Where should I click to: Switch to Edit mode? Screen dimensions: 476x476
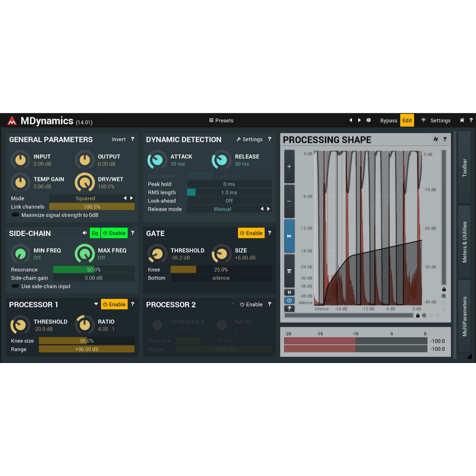pos(407,120)
